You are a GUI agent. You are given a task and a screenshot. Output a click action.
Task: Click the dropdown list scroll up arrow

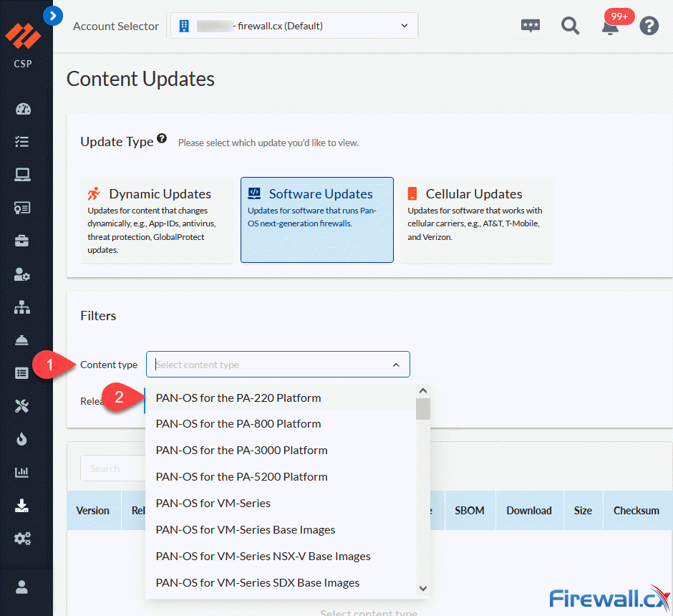422,390
